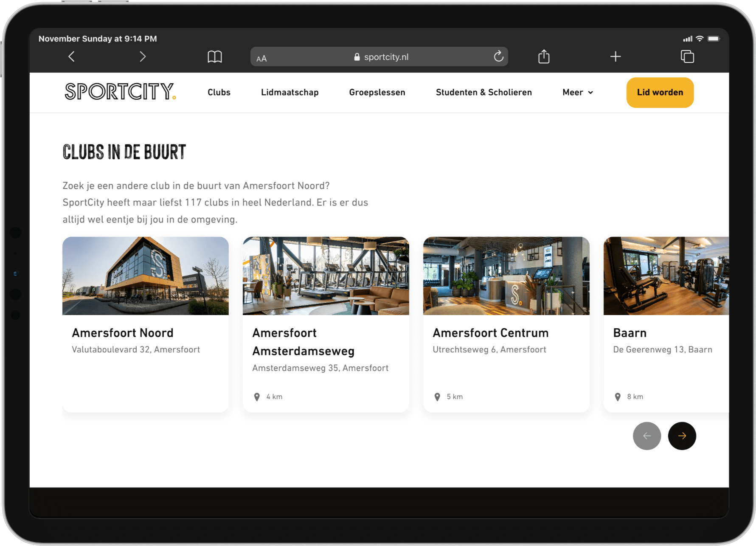The height and width of the screenshot is (546, 756).
Task: Show all open tabs overview
Action: coord(687,56)
